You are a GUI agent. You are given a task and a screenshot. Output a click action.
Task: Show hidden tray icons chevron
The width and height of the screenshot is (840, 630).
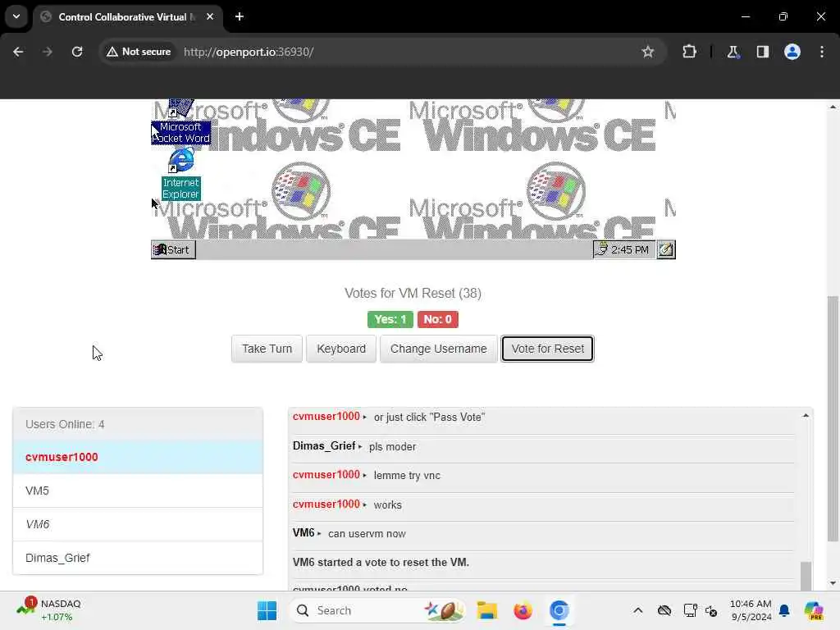click(638, 610)
